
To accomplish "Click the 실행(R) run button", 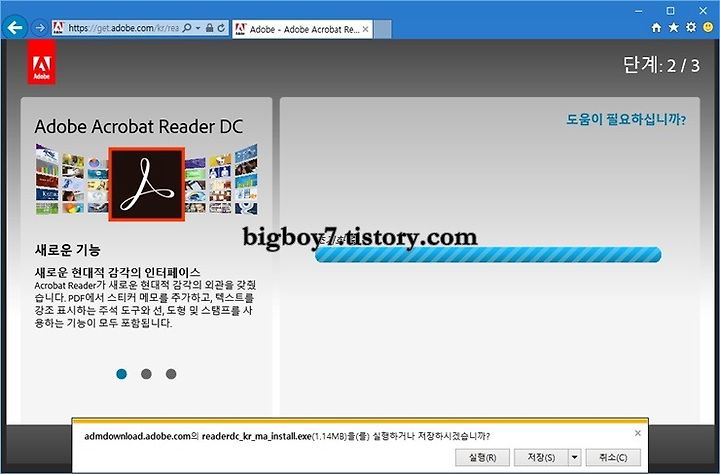I will point(482,457).
